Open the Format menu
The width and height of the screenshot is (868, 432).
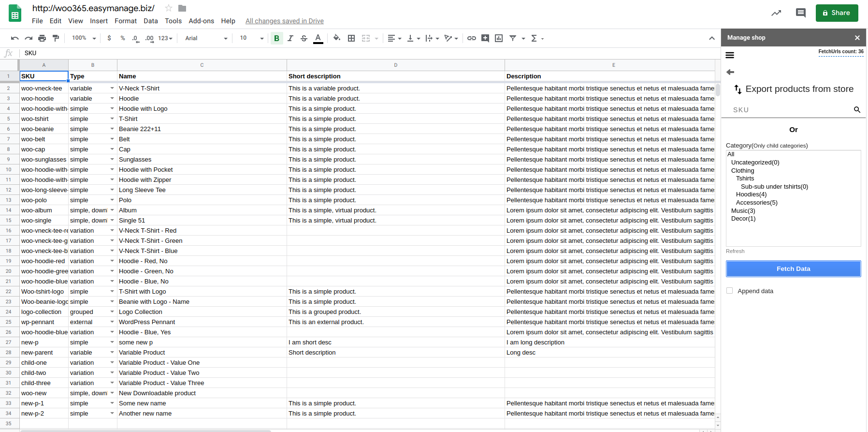(x=126, y=21)
